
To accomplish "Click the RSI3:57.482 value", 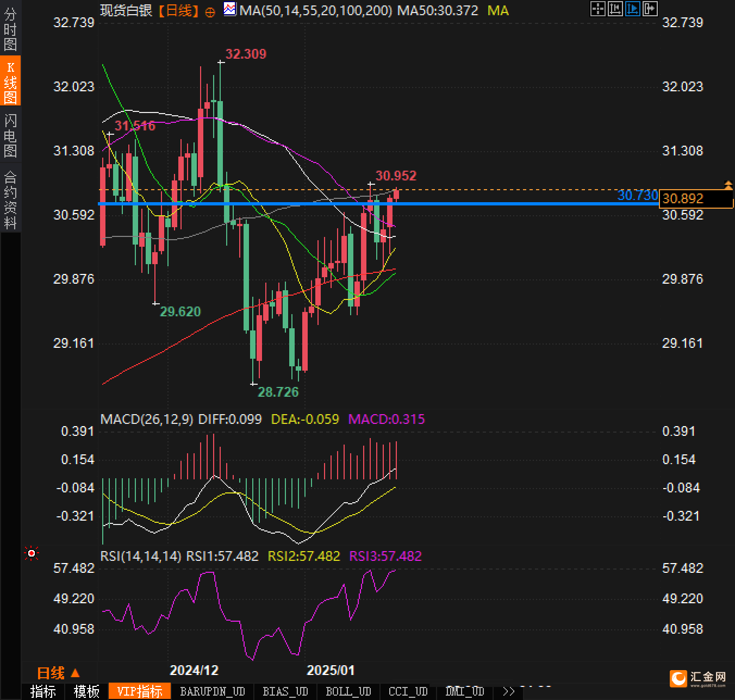I will [x=385, y=556].
